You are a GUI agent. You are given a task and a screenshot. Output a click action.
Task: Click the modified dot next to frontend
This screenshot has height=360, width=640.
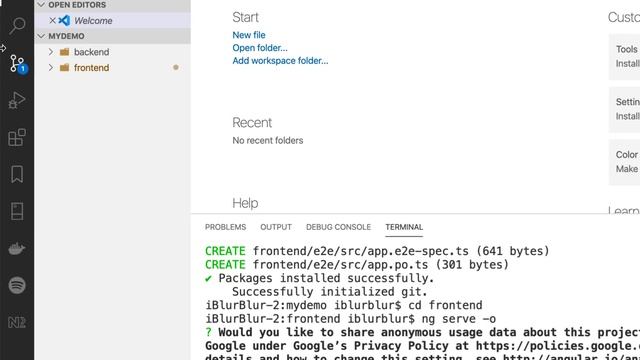click(x=176, y=67)
